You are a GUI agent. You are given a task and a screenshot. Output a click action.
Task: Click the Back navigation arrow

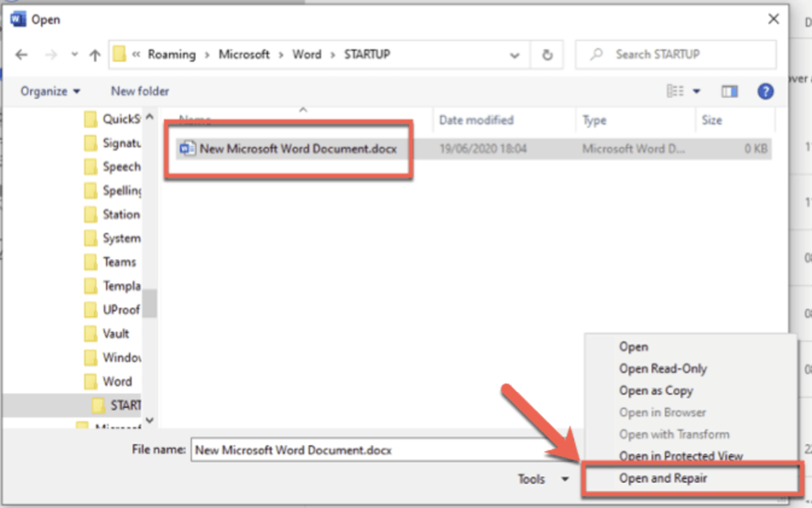pos(22,55)
